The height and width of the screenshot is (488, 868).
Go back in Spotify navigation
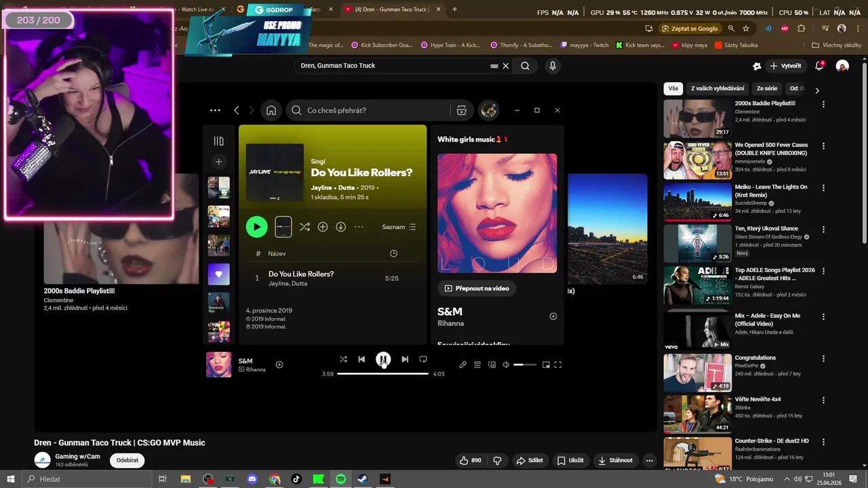tap(236, 110)
